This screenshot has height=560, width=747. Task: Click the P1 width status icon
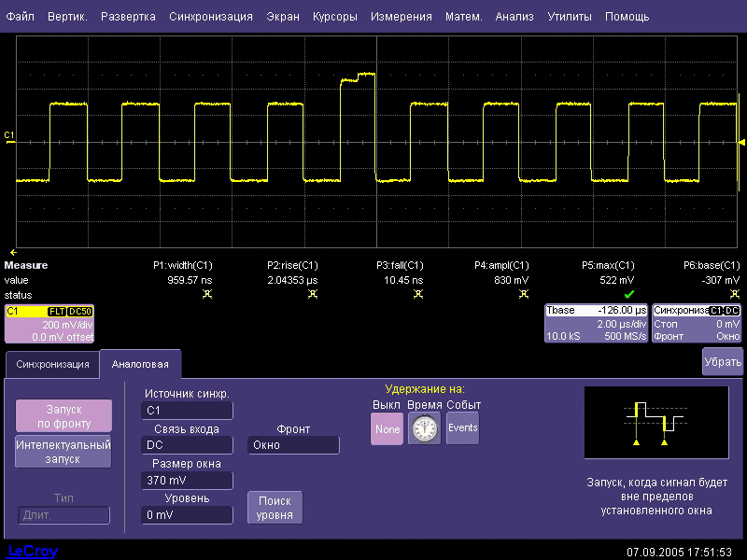click(x=205, y=293)
